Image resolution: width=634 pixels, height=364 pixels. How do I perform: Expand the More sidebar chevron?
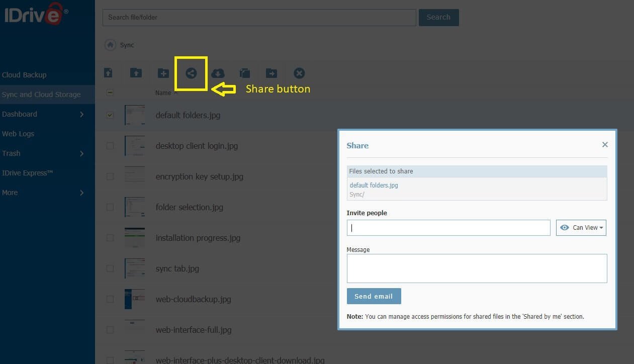82,193
